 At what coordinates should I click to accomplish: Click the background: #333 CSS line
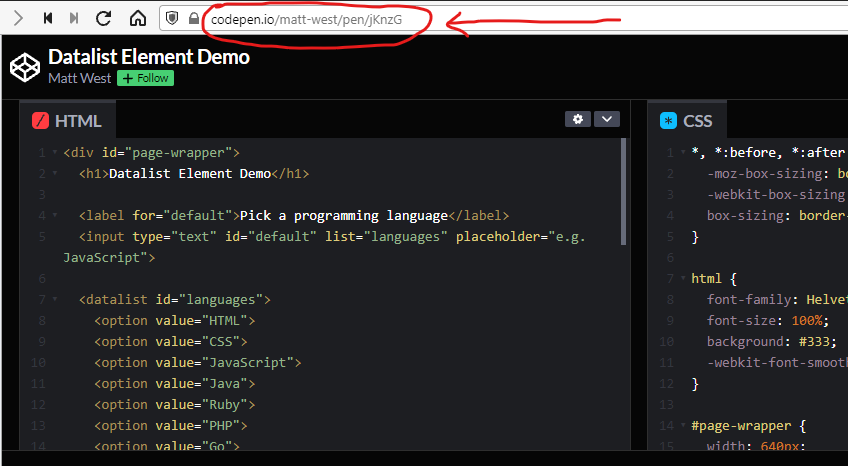point(772,342)
